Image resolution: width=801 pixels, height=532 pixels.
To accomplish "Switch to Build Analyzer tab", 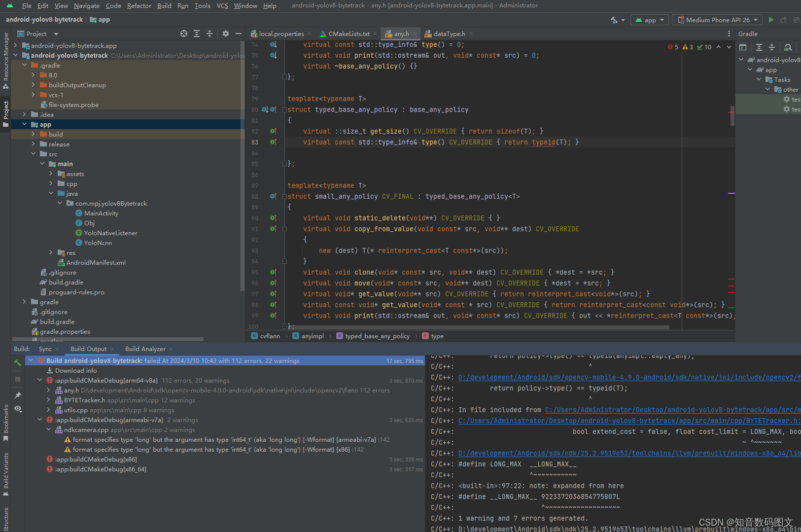I will tap(145, 349).
